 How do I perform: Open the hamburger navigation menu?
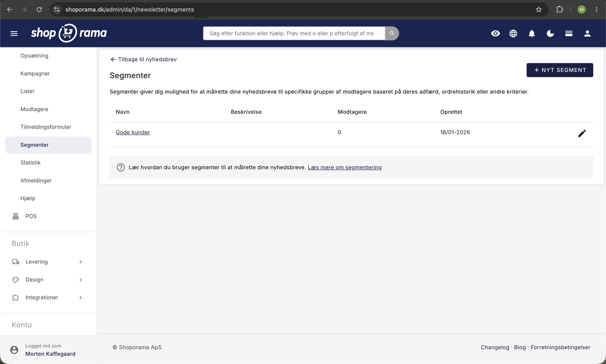click(14, 33)
